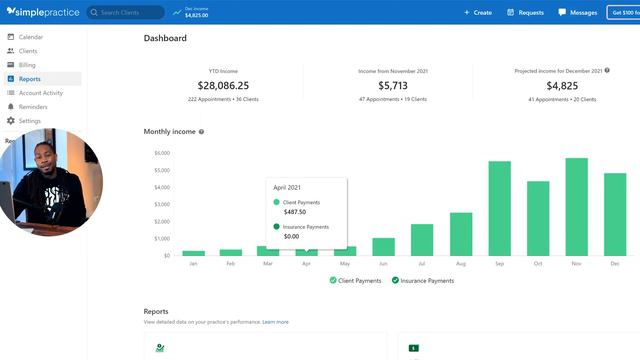Click the Dec income bar
Image resolution: width=640 pixels, height=360 pixels.
(615, 214)
